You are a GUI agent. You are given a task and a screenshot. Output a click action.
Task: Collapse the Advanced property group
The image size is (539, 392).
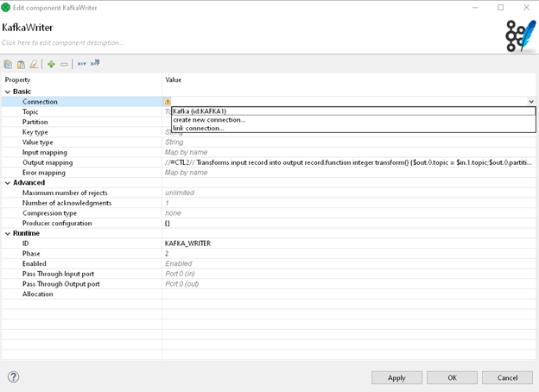8,182
